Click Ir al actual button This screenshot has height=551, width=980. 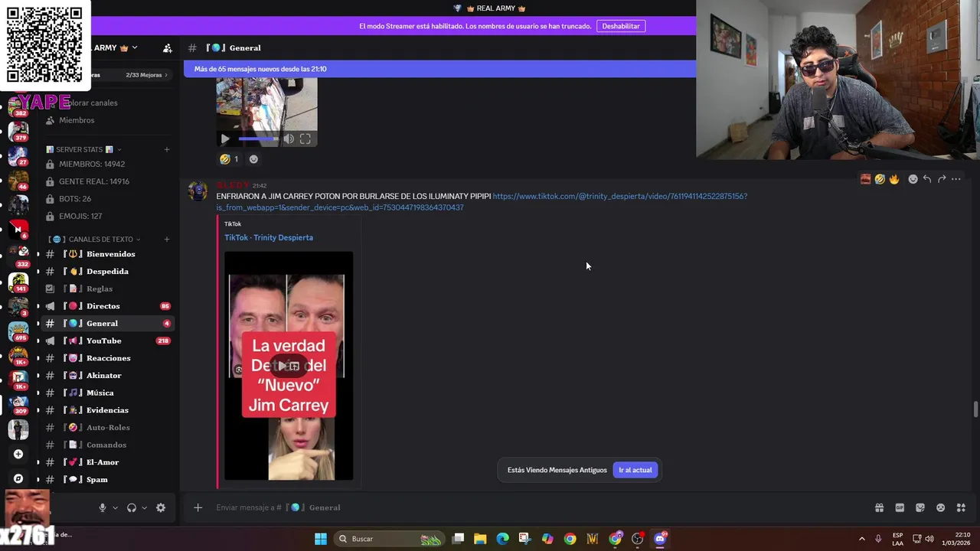pos(635,470)
